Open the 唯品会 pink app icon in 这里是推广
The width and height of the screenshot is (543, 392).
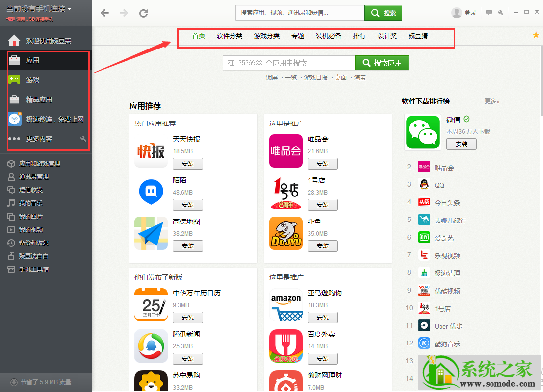286,151
